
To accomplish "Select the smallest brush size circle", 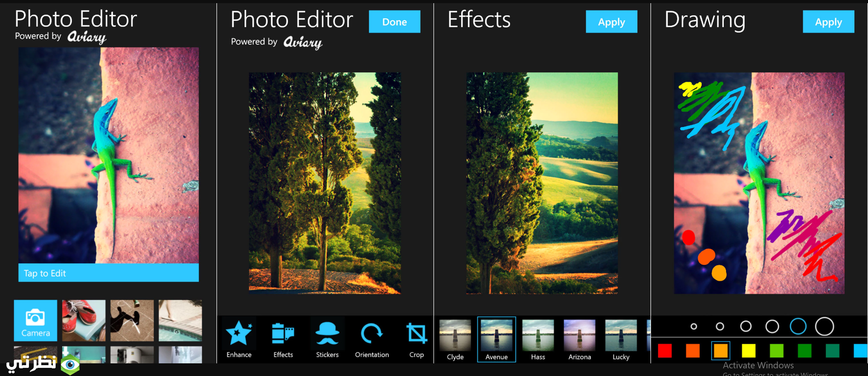I will click(694, 326).
